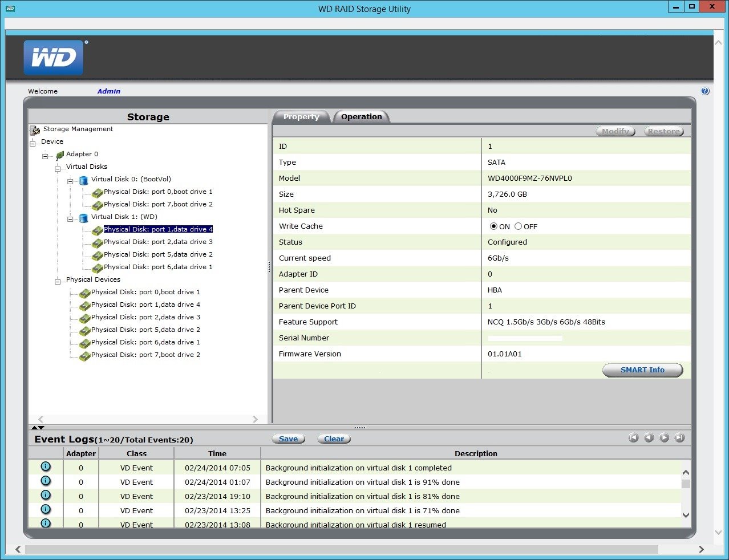Select "Virtual Disk 1: (WD)" label
This screenshot has width=729, height=560.
point(124,217)
